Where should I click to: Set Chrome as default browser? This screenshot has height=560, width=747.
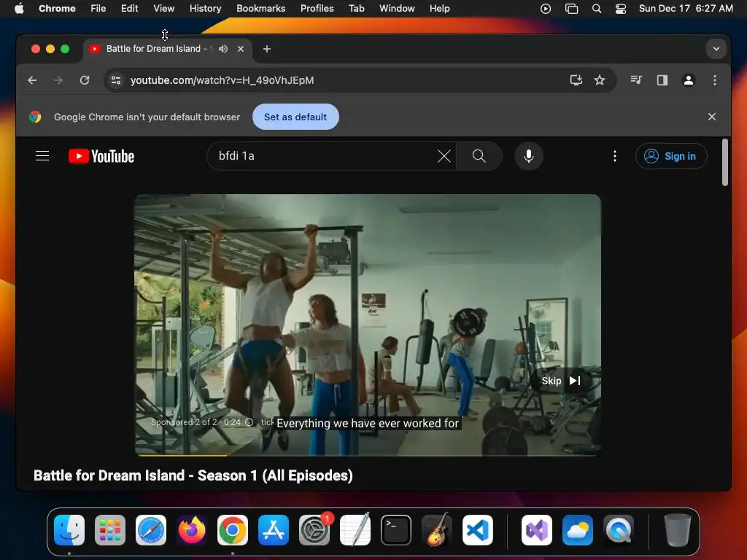tap(295, 117)
